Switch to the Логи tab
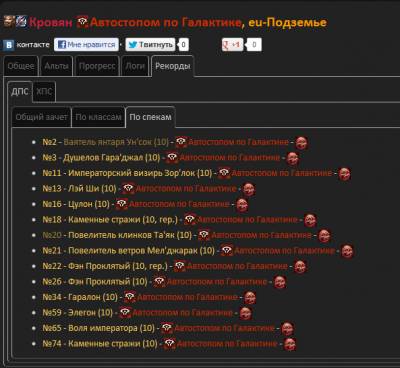The width and height of the screenshot is (400, 368). [x=135, y=66]
